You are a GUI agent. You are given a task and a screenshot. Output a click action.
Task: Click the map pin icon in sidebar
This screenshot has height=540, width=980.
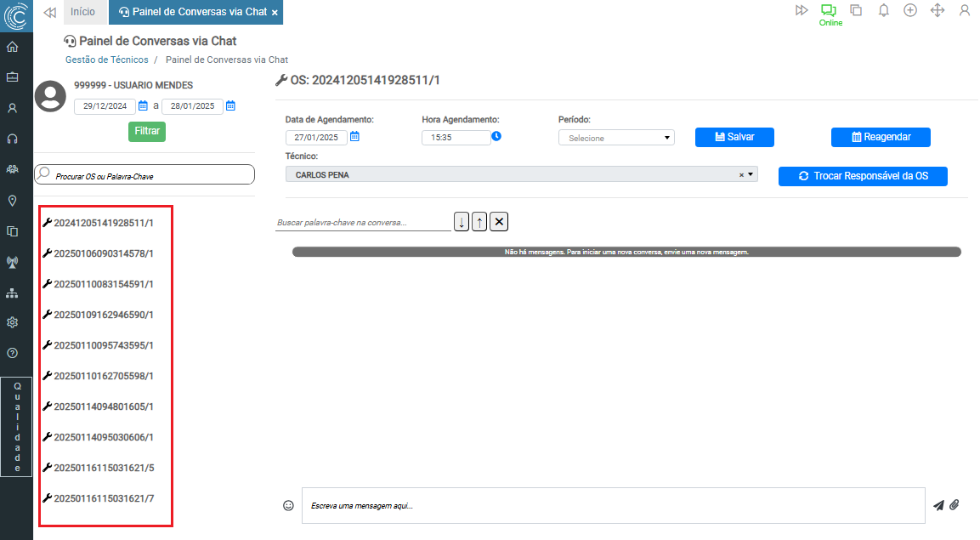pos(13,201)
